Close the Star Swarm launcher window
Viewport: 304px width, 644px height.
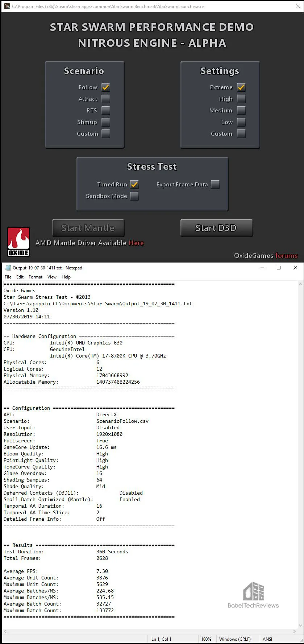(x=298, y=6)
